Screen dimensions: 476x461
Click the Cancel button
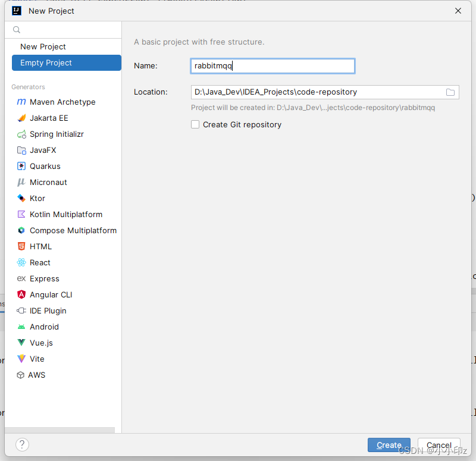[x=439, y=445]
